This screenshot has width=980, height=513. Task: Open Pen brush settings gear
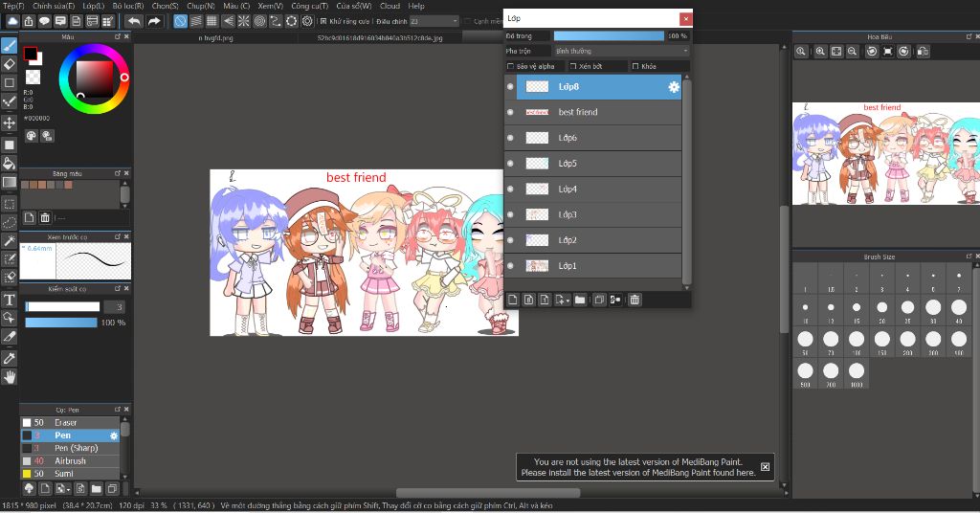coord(114,435)
